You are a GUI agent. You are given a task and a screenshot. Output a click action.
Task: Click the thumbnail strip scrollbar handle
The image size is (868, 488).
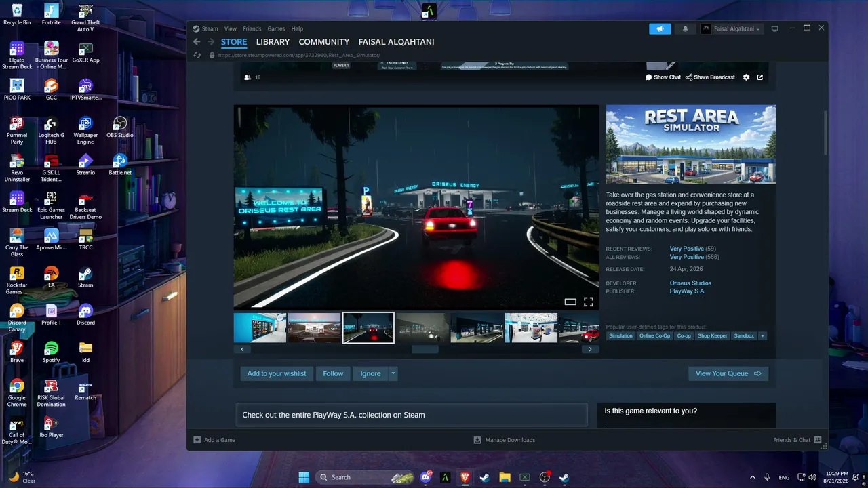click(425, 349)
